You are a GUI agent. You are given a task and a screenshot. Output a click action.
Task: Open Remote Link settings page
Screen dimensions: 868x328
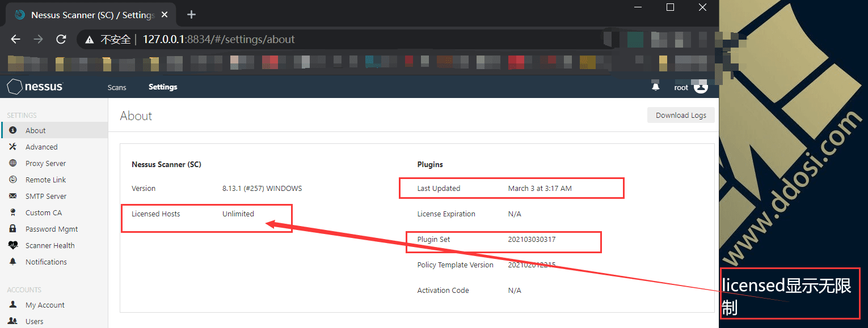(45, 180)
